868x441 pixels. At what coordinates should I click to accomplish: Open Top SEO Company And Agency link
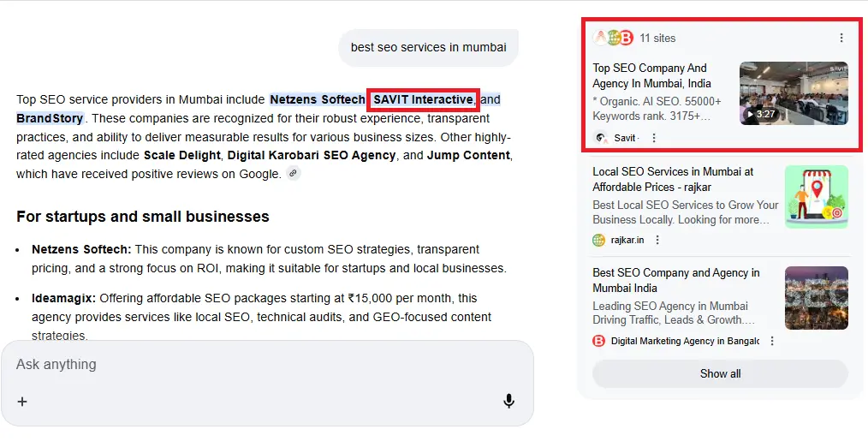pyautogui.click(x=651, y=75)
